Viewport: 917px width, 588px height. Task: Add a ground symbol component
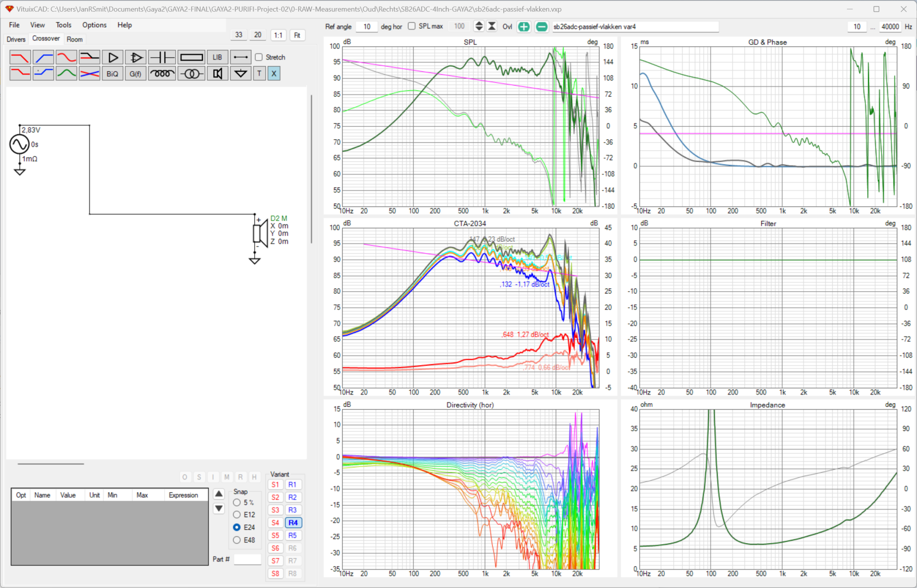[241, 73]
